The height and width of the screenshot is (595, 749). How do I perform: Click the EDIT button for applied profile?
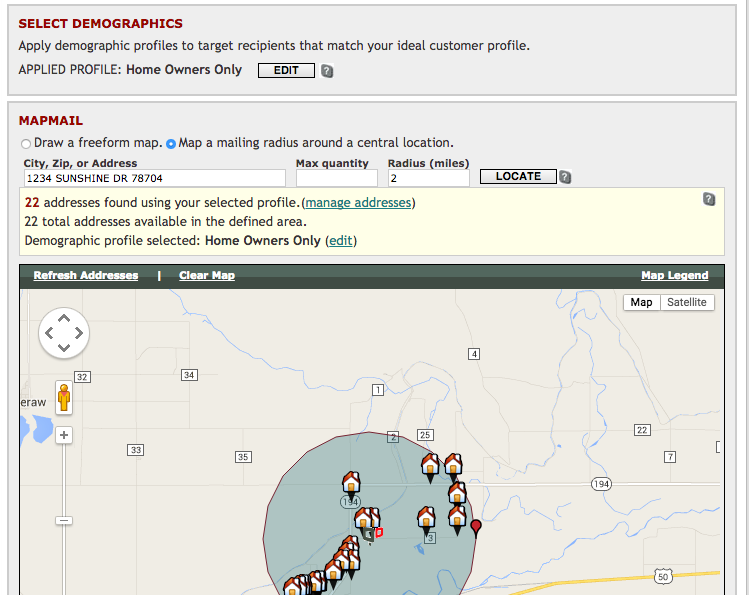[x=286, y=70]
